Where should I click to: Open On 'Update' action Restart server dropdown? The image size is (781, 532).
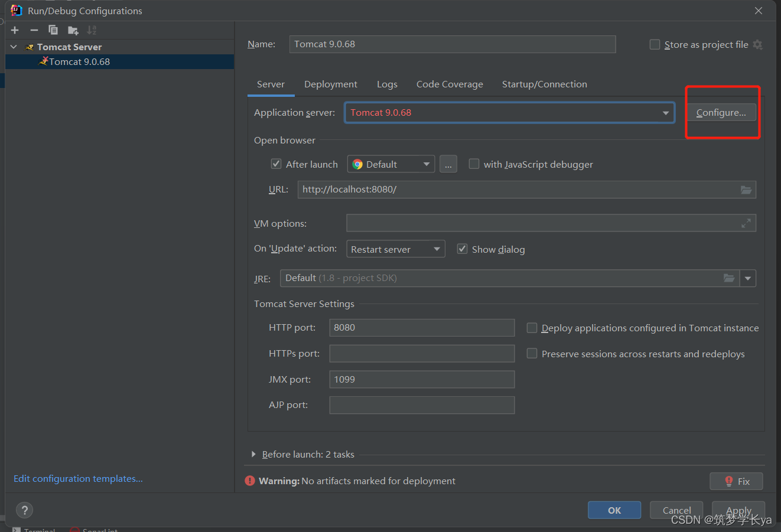[395, 249]
